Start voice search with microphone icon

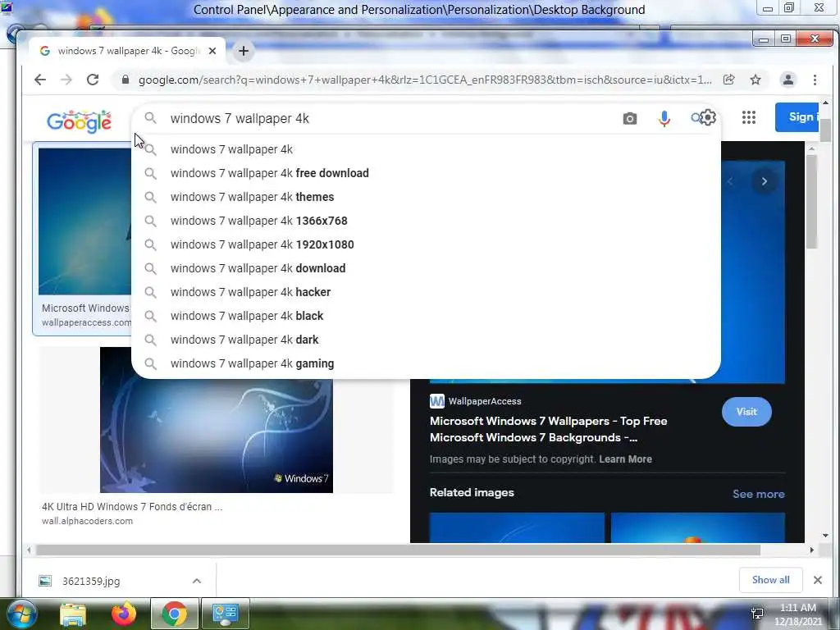(664, 118)
